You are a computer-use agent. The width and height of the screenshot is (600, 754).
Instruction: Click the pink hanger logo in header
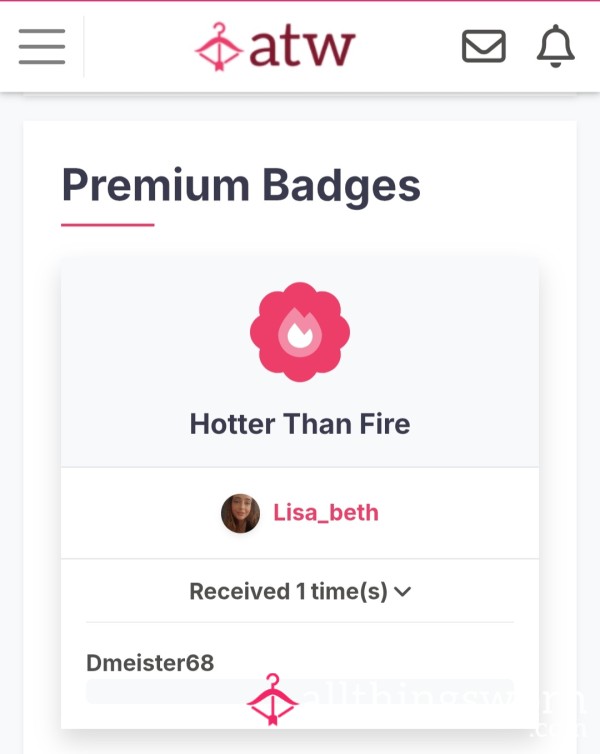pos(219,47)
